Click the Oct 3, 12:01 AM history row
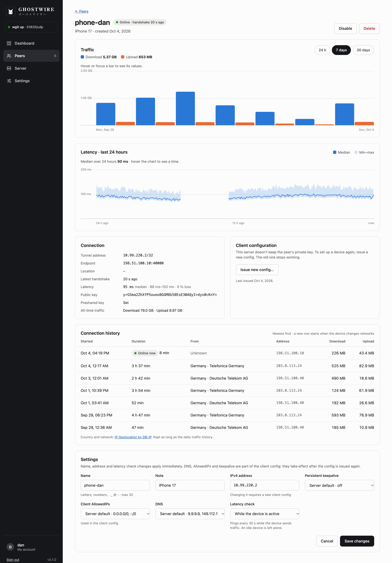 point(227,378)
